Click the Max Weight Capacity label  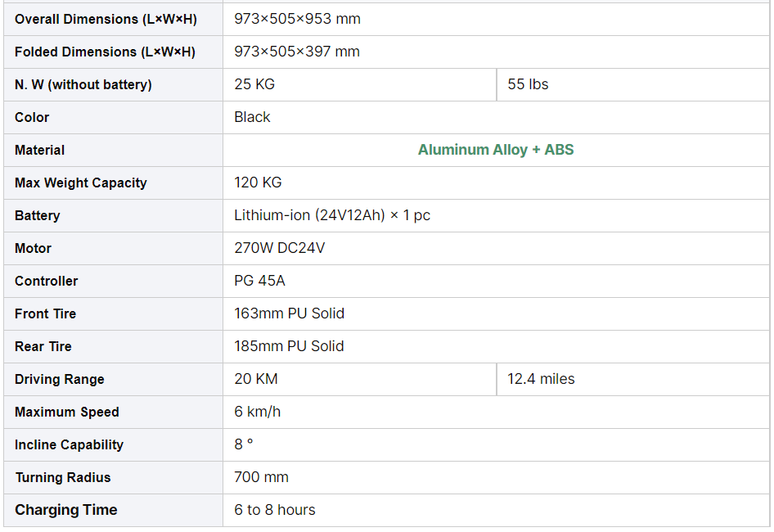[x=81, y=183]
